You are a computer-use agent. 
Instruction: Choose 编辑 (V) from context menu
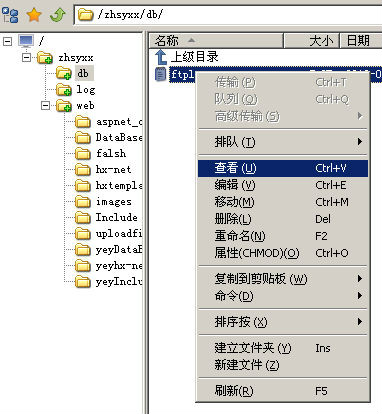283,185
